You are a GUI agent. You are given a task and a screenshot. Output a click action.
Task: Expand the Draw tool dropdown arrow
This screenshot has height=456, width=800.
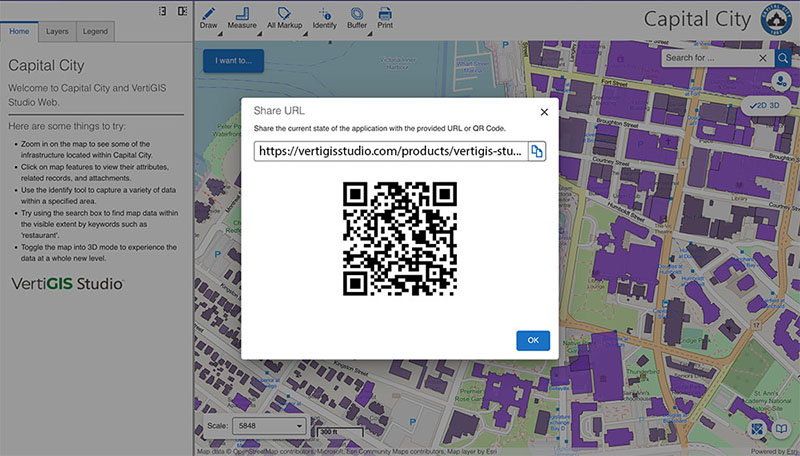pos(220,34)
